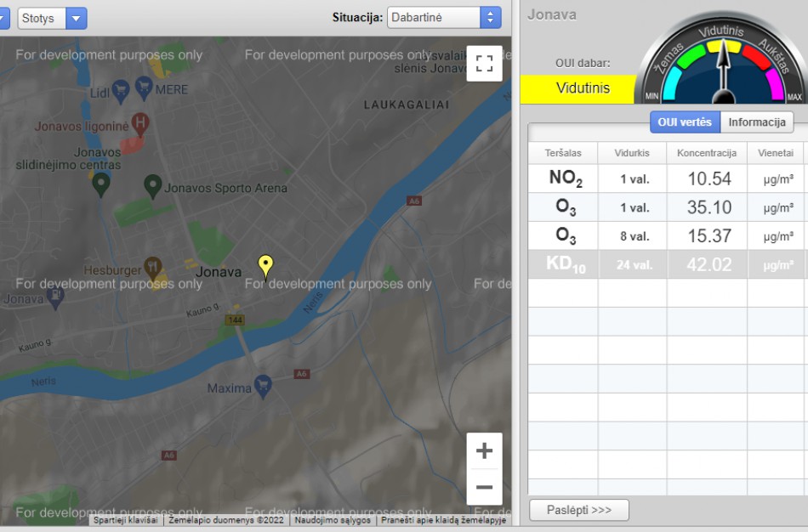Click the MERE shop icon
This screenshot has width=808, height=532.
coord(144,87)
